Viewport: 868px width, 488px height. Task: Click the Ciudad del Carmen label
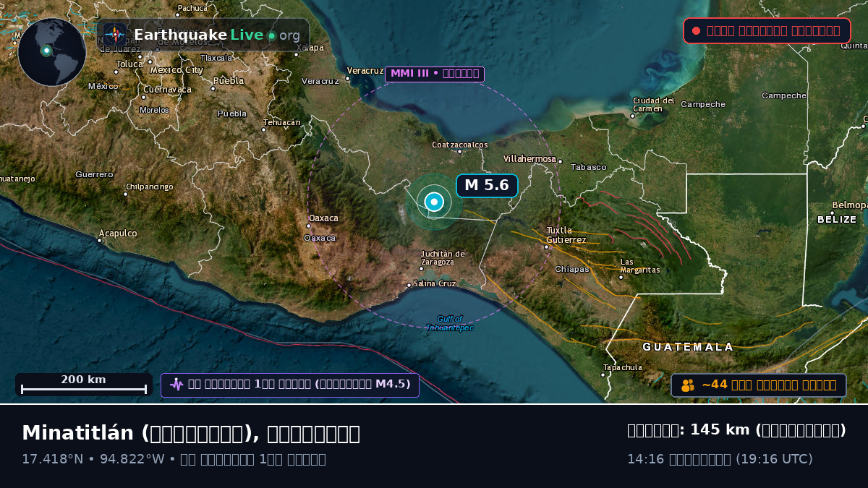click(x=654, y=105)
